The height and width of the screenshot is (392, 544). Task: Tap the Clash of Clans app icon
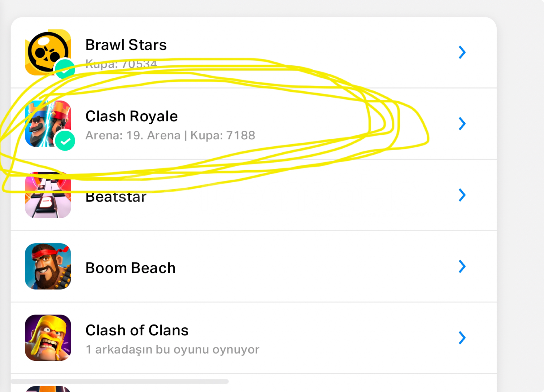tap(48, 338)
